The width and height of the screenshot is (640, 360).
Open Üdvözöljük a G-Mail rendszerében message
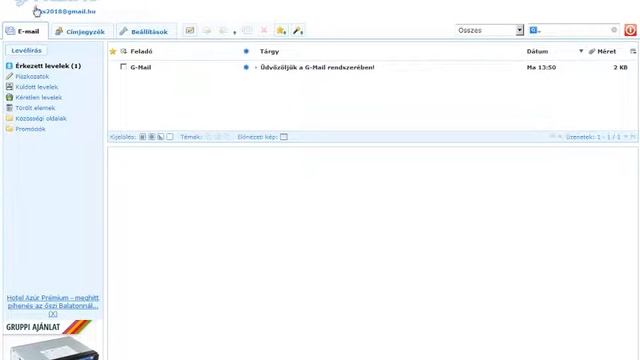click(317, 67)
